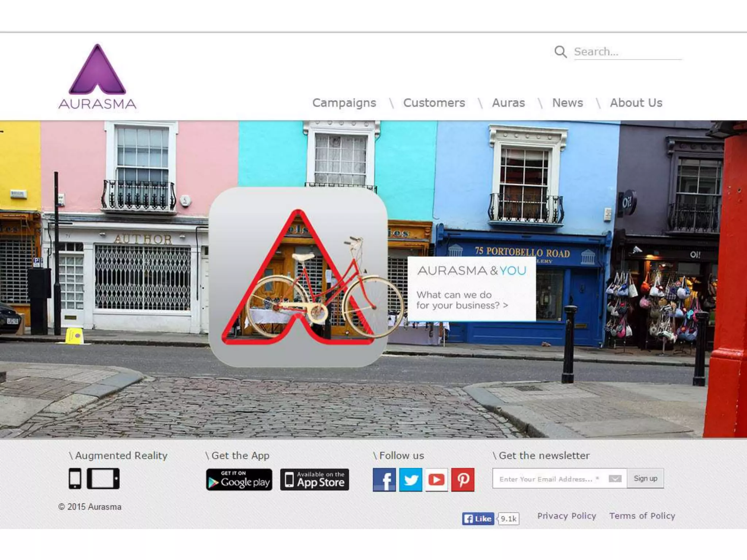Open the YouTube follow icon
Image resolution: width=747 pixels, height=560 pixels.
[x=437, y=480]
